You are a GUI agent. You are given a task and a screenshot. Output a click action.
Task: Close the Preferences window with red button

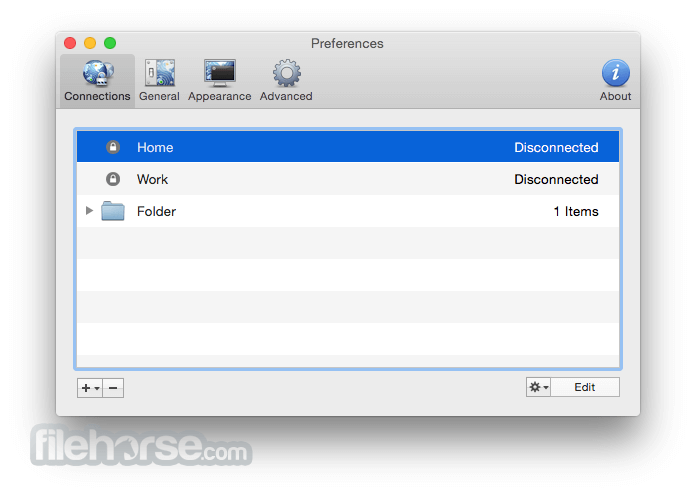tap(70, 43)
